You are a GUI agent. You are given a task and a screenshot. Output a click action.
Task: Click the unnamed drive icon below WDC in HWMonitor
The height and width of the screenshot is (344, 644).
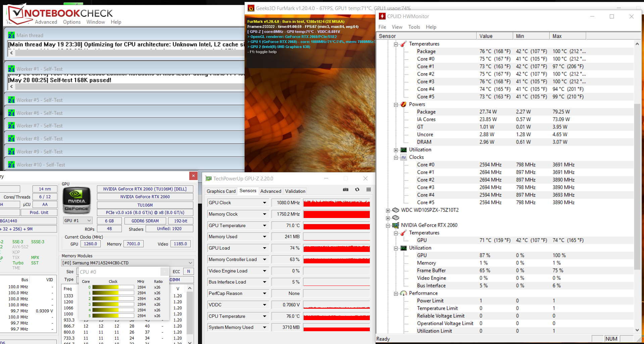(x=396, y=218)
